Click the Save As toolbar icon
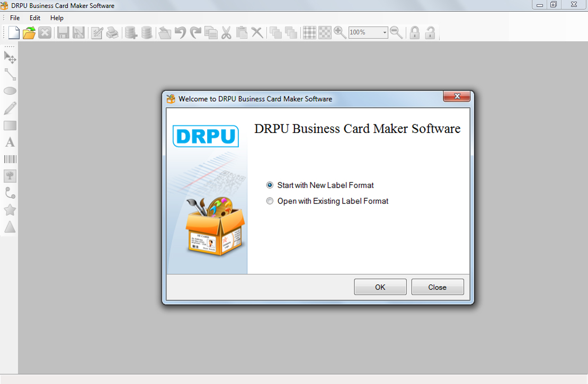588x384 pixels. click(78, 33)
